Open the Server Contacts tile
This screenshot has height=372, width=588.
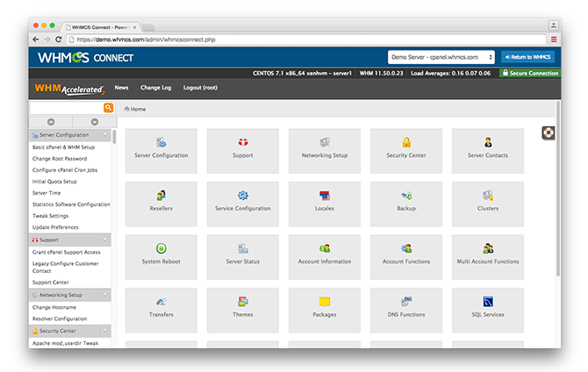click(x=488, y=151)
